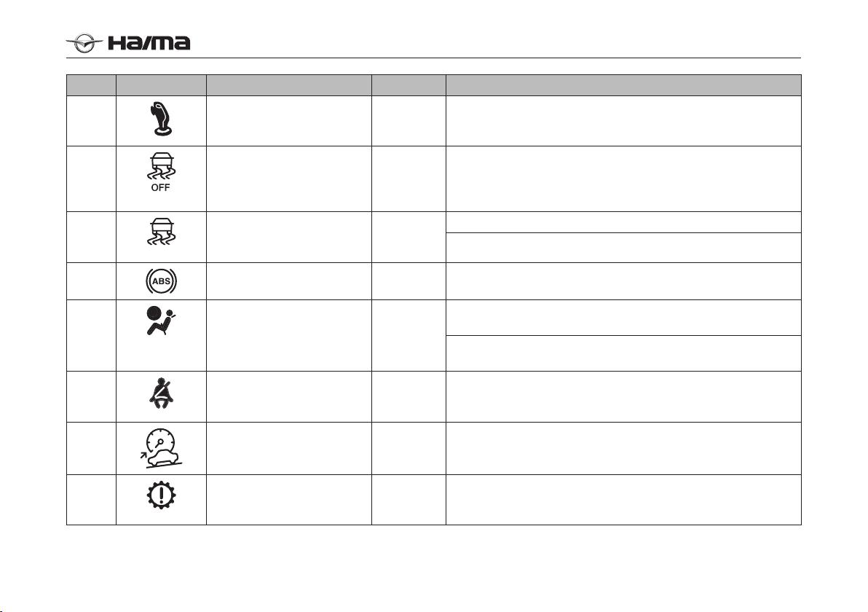Click the Haima winged bird emblem
Screen dimensions: 868x612
84,43
